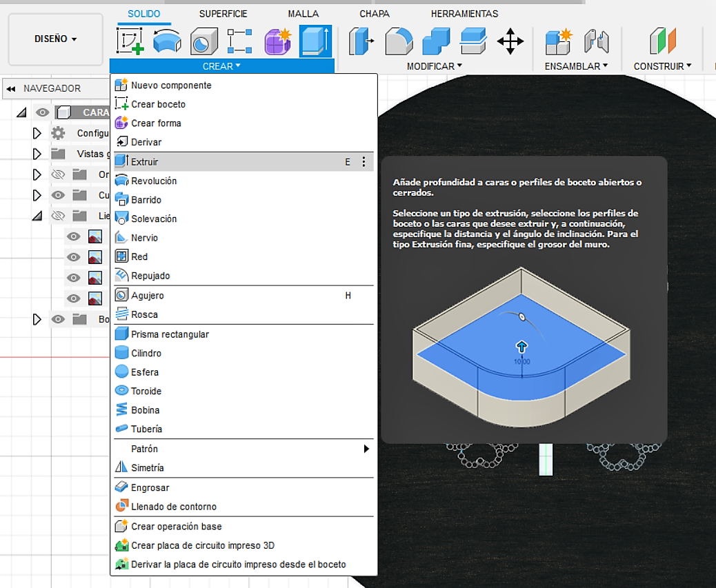Select the Press Pull tool icon
The height and width of the screenshot is (588, 716).
[361, 41]
